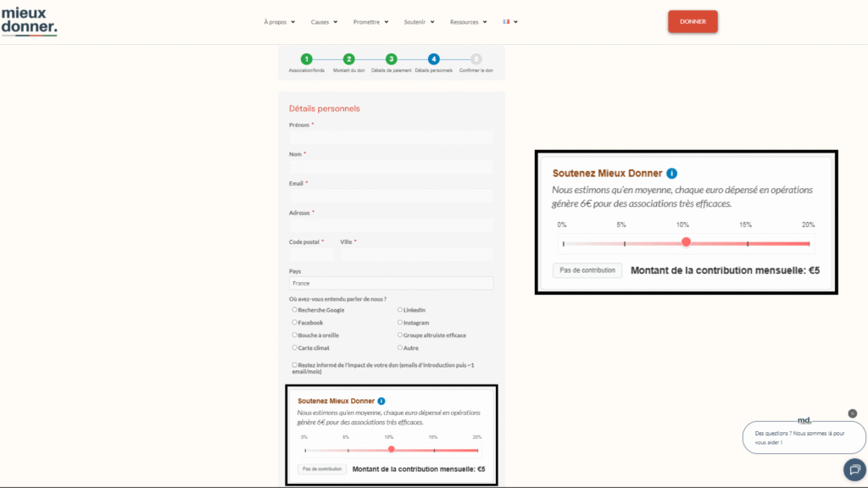Open the Ressources menu
The image size is (868, 488).
tap(468, 22)
